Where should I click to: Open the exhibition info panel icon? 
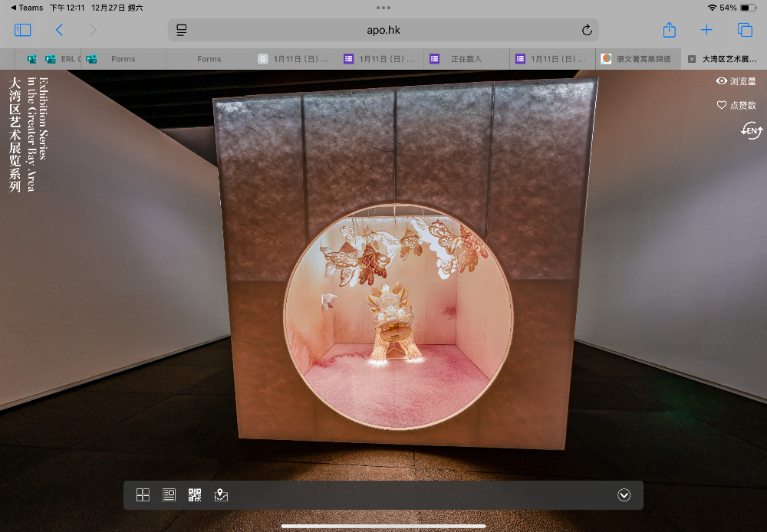click(x=169, y=495)
